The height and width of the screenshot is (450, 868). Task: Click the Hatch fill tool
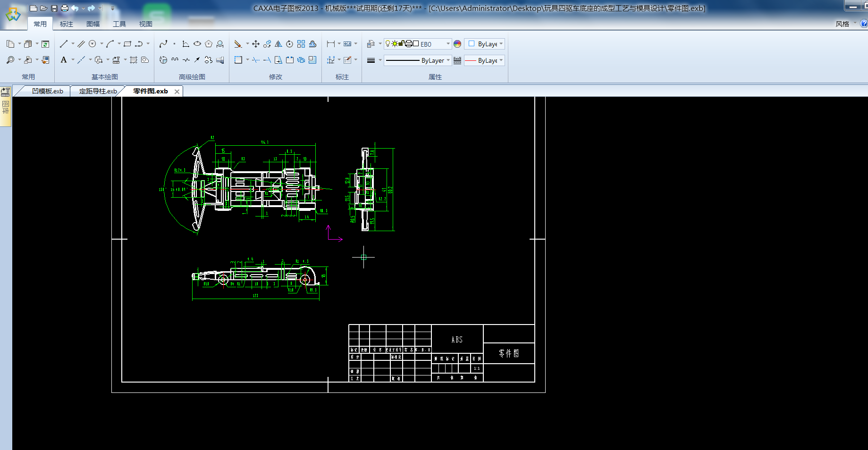pyautogui.click(x=134, y=60)
